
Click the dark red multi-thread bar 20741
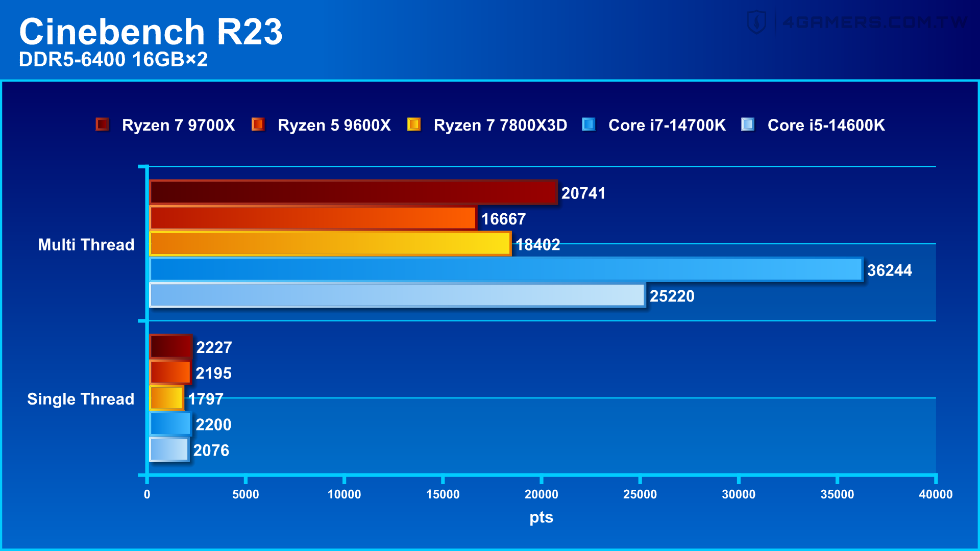click(x=353, y=192)
